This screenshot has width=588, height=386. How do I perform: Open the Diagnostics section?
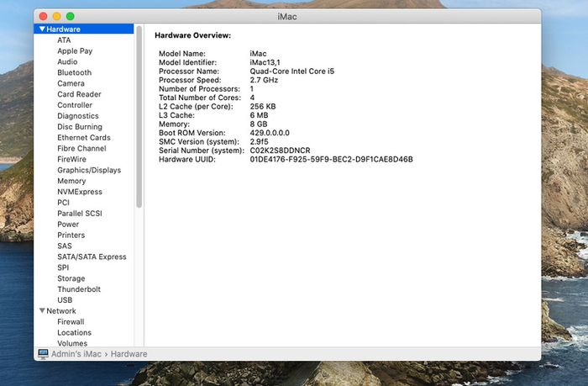pos(77,116)
